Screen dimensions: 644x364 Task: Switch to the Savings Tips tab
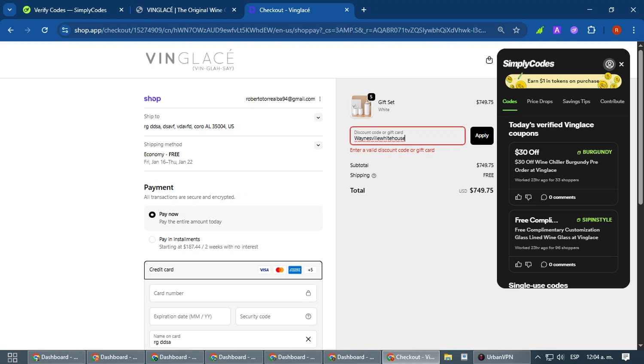[x=576, y=101]
